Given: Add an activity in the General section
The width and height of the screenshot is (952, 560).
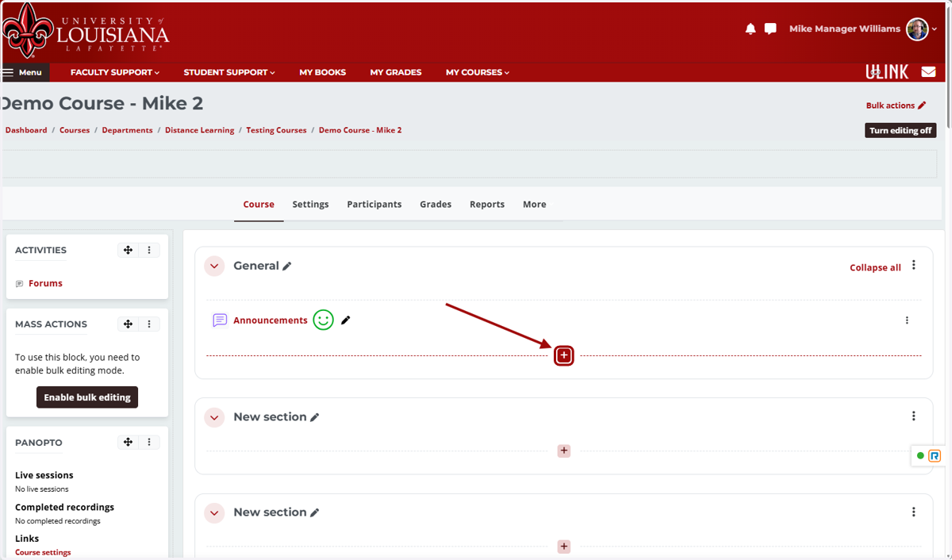Looking at the screenshot, I should coord(564,355).
